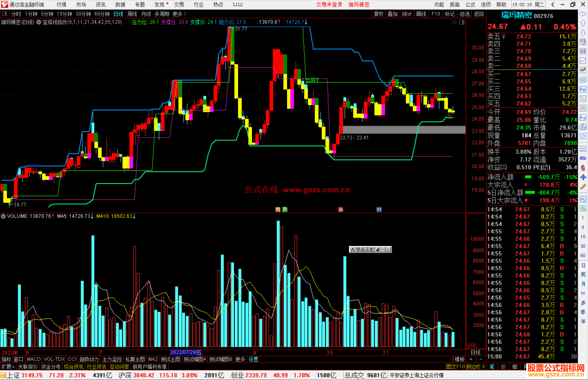This screenshot has height=380, width=588.
Task: Click the RSI indicator sidebar icon
Action: pos(583,158)
